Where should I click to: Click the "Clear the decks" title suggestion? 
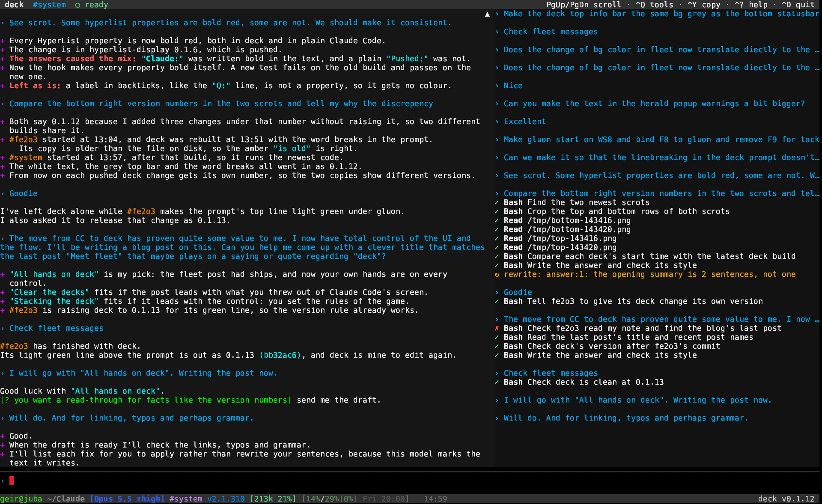click(49, 292)
